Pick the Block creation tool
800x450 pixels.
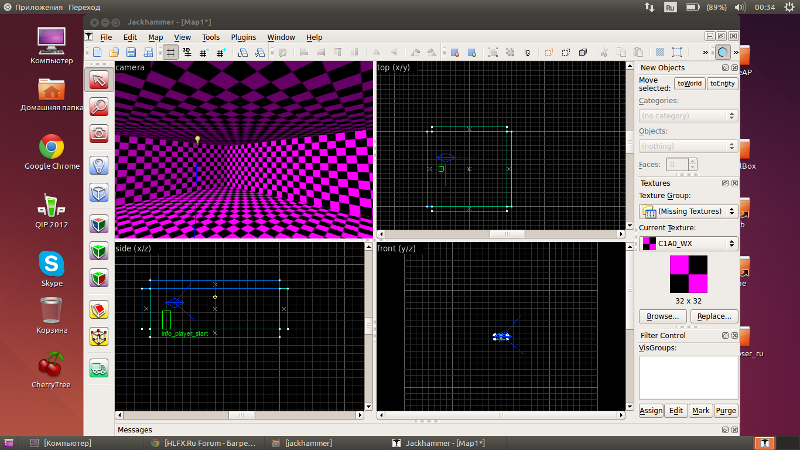click(99, 193)
